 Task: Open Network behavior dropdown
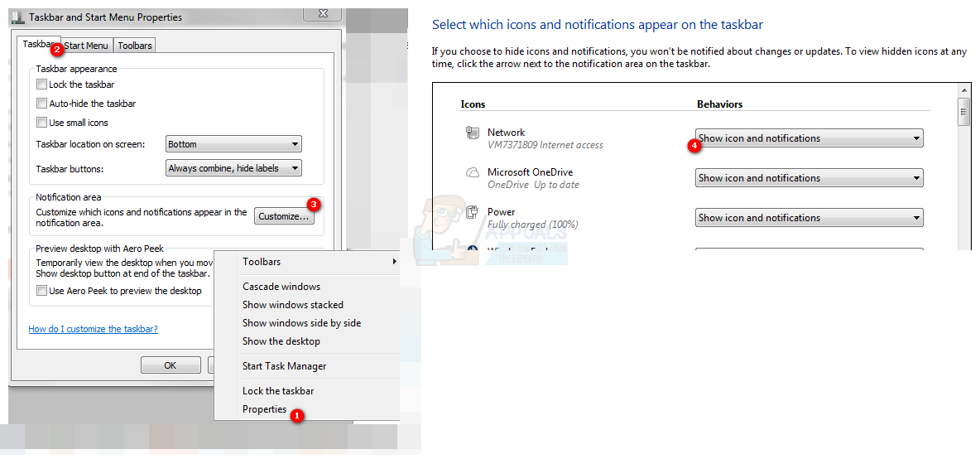(809, 138)
